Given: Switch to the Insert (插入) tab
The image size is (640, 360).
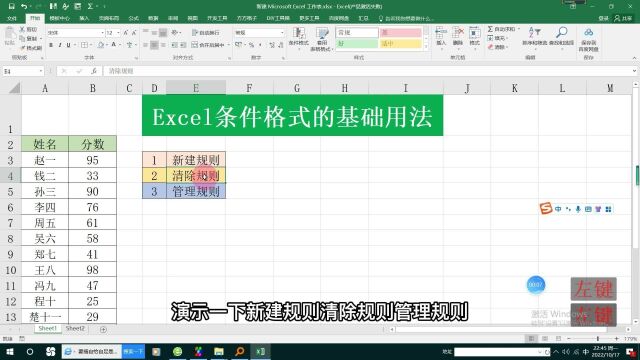Looking at the screenshot, I should pyautogui.click(x=84, y=18).
